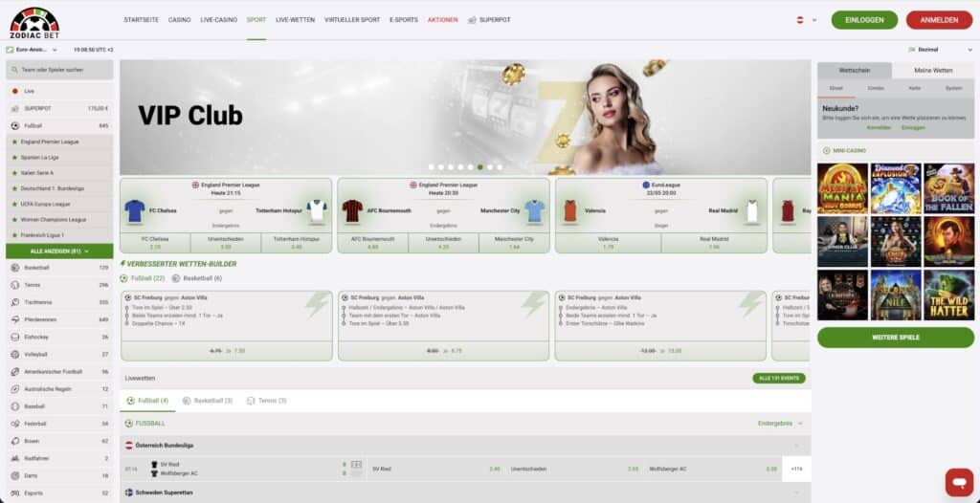Collapse the Österreich Bundesliga section
The image size is (980, 503).
(797, 446)
